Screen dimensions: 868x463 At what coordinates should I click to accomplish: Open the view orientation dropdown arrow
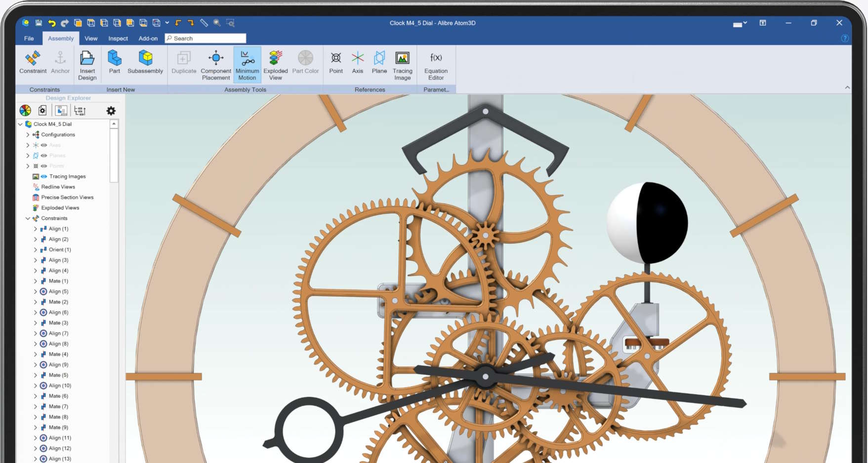[167, 23]
